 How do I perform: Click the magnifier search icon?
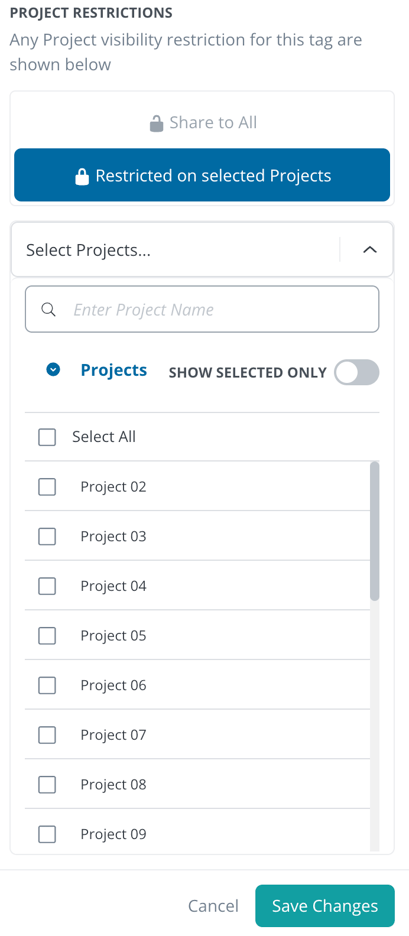click(x=48, y=309)
